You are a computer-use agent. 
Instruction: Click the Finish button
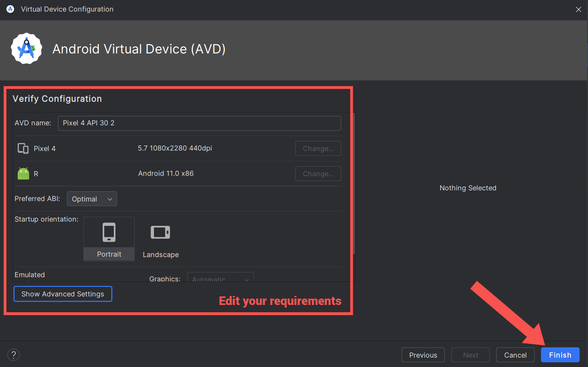[560, 355]
